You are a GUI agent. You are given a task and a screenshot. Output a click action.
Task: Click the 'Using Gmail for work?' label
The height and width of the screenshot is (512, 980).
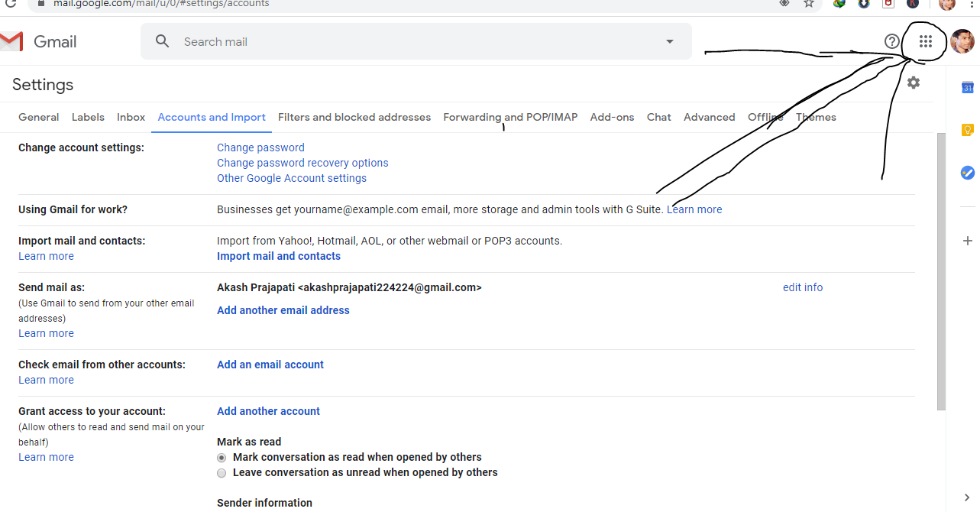pos(73,209)
